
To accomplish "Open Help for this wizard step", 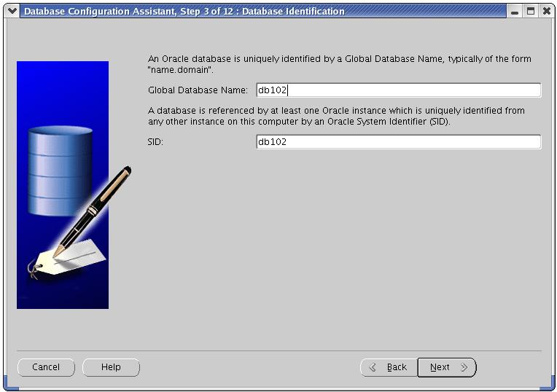I will (111, 367).
